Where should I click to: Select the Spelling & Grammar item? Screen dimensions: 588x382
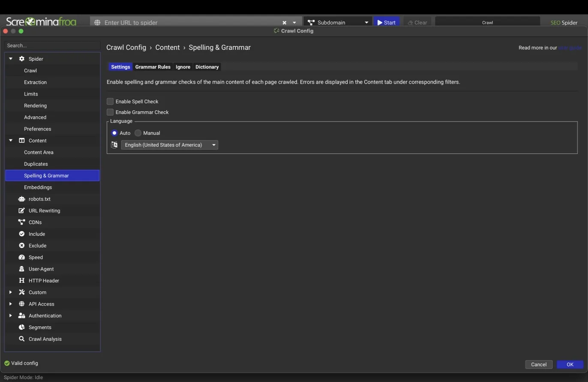(52, 176)
